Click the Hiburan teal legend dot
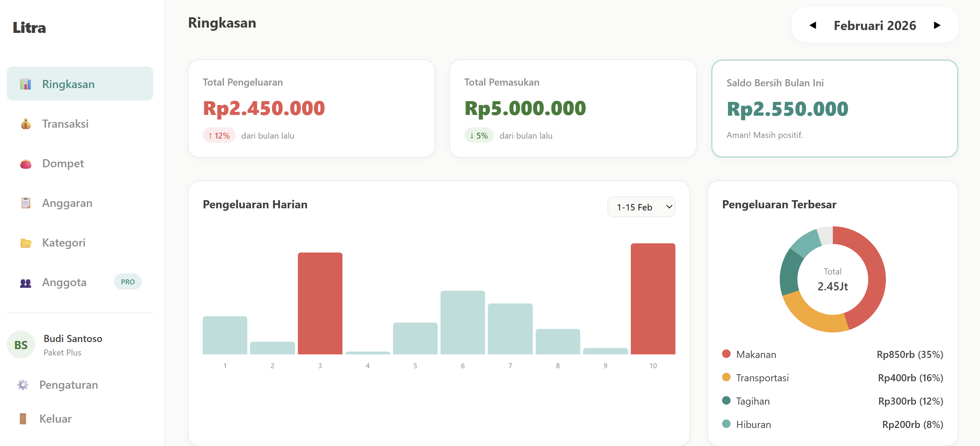 [726, 424]
